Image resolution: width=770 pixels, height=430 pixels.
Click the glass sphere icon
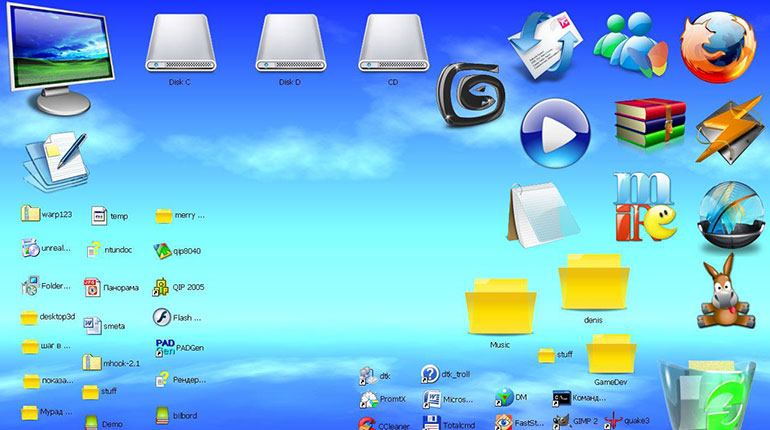pyautogui.click(x=731, y=216)
